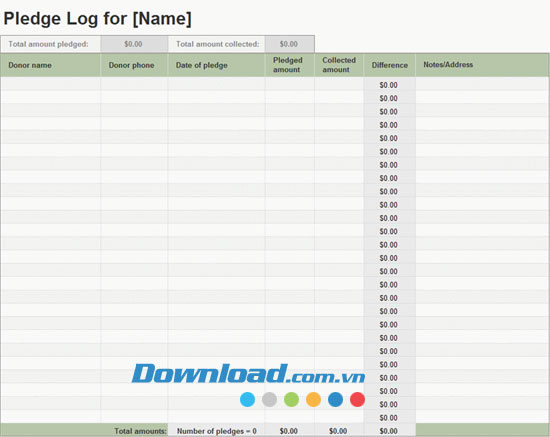Click the gray watermark dot

coord(269,399)
